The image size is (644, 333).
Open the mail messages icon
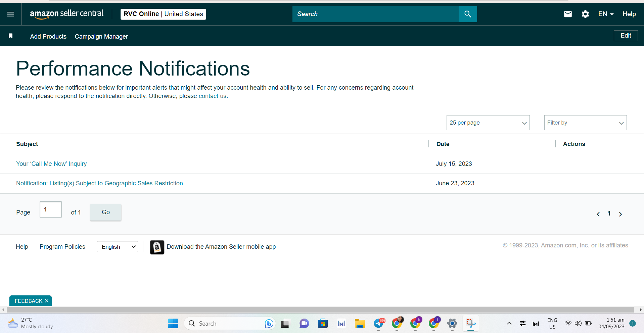[x=568, y=14]
